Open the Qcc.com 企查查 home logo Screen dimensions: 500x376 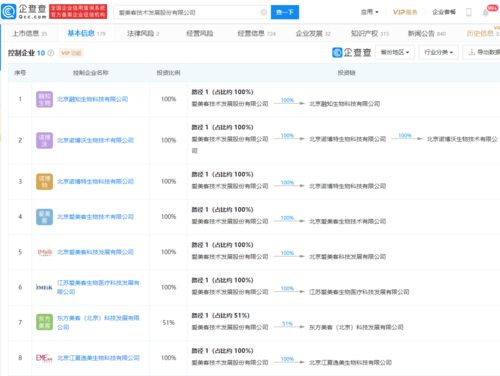pyautogui.click(x=24, y=12)
